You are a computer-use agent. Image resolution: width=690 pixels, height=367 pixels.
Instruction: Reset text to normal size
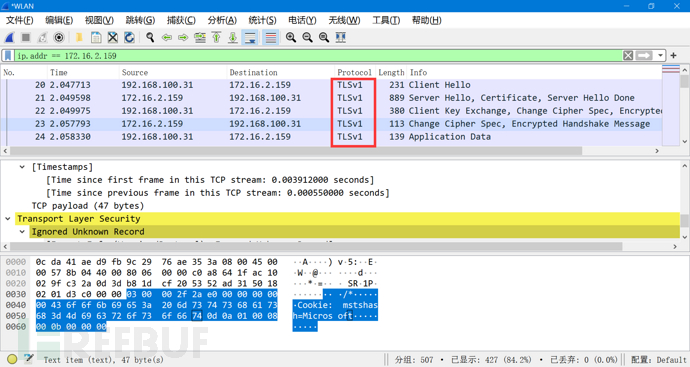pos(324,37)
